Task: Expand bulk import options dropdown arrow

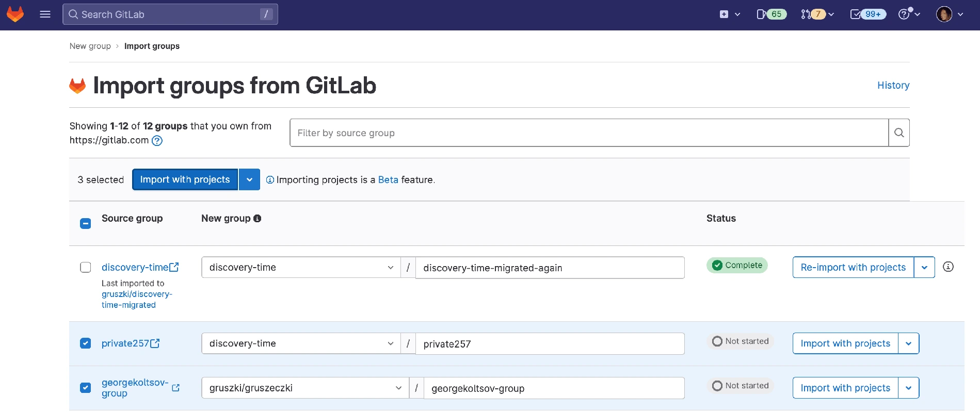Action: pos(249,179)
